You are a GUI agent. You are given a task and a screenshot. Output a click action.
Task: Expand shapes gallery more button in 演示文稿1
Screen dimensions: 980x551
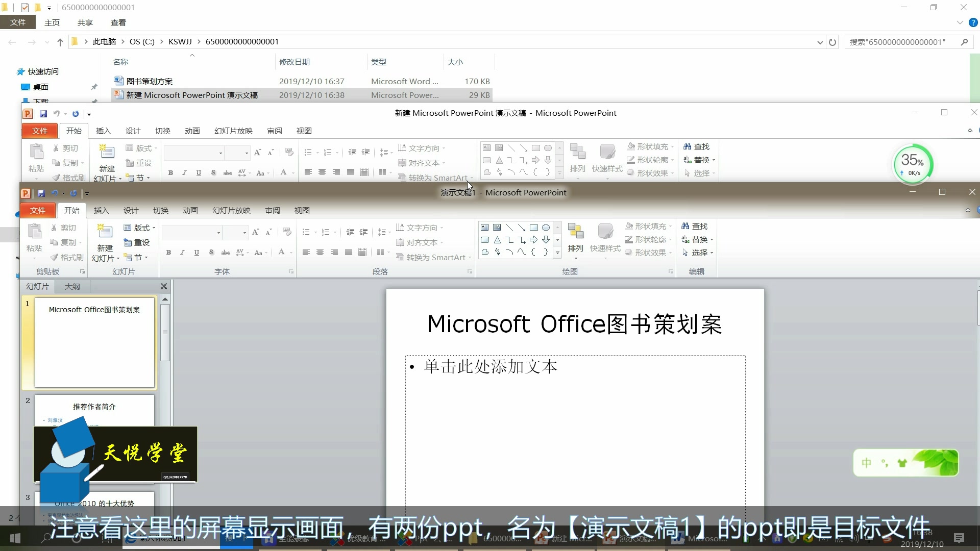[557, 253]
